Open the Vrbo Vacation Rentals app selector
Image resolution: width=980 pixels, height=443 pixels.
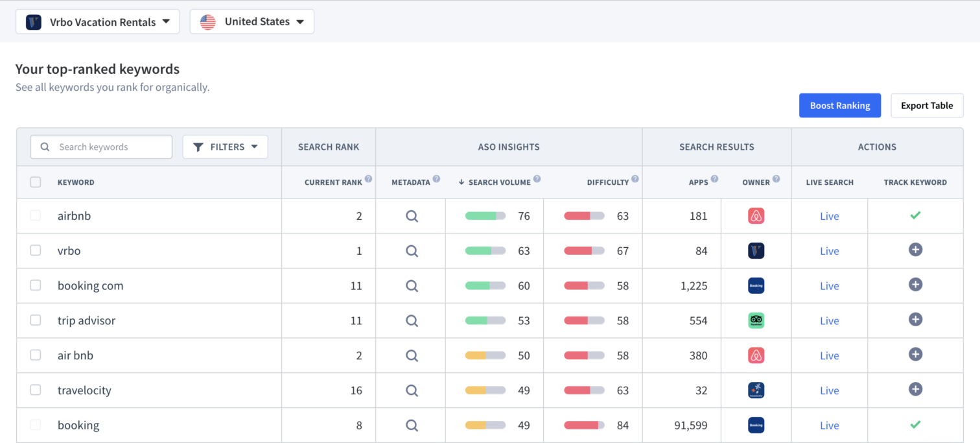(x=97, y=21)
